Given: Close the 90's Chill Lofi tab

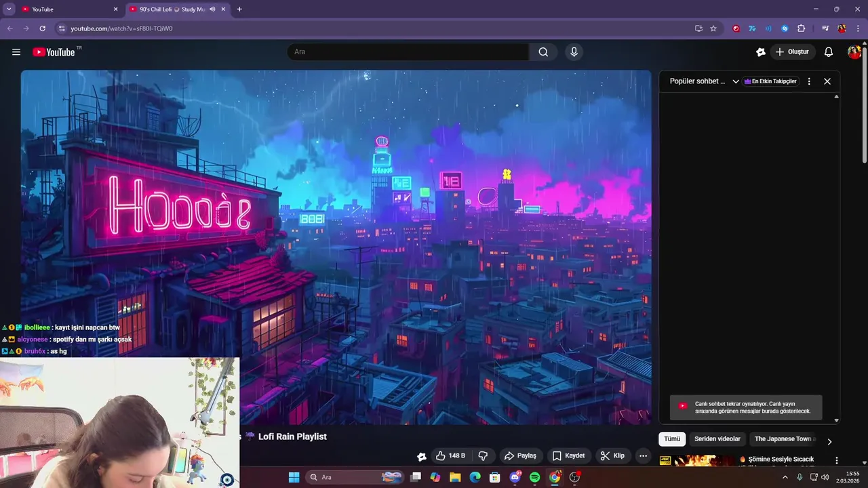Looking at the screenshot, I should point(223,9).
